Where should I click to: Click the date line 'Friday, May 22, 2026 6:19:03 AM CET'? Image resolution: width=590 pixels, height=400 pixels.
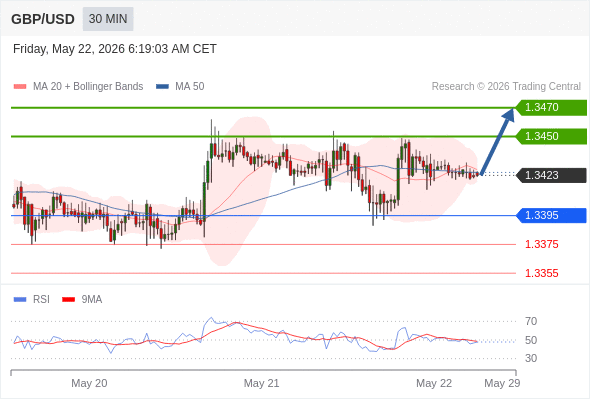tap(115, 49)
